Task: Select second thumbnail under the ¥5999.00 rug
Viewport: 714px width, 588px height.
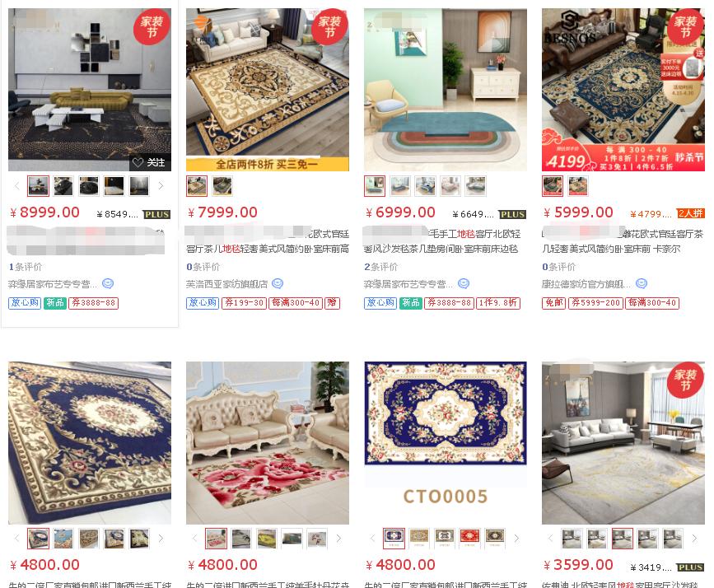Action: [x=578, y=186]
